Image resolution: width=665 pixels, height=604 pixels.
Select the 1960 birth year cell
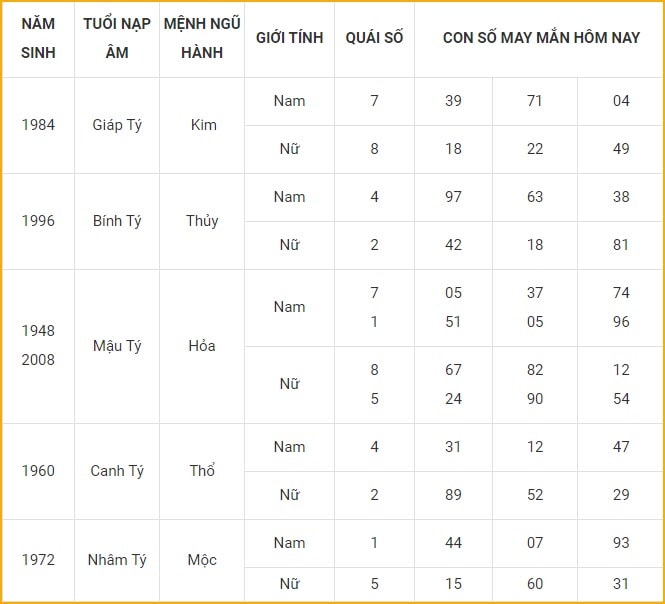(38, 471)
